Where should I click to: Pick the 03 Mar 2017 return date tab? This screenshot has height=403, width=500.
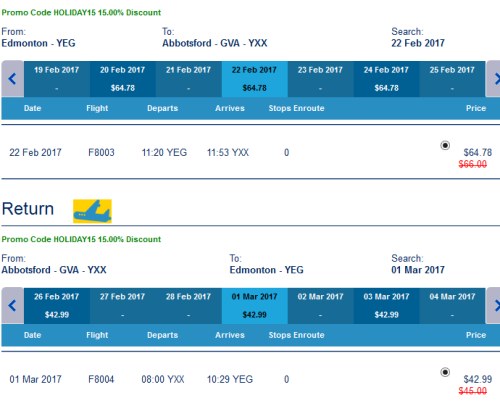[386, 306]
